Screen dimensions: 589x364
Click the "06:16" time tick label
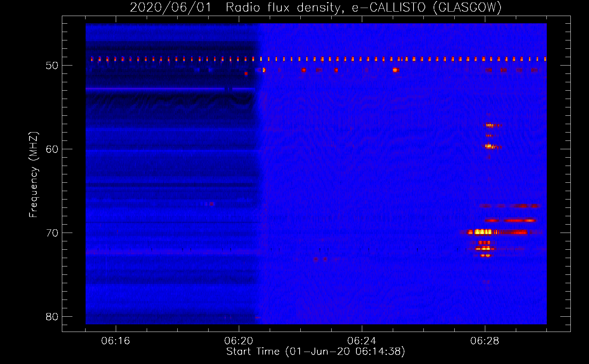(x=116, y=341)
